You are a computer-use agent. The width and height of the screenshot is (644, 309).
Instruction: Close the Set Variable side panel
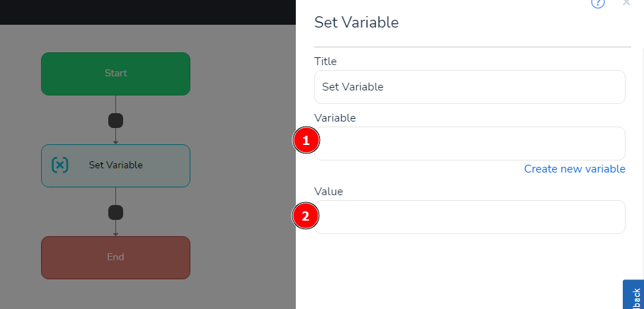(x=626, y=2)
